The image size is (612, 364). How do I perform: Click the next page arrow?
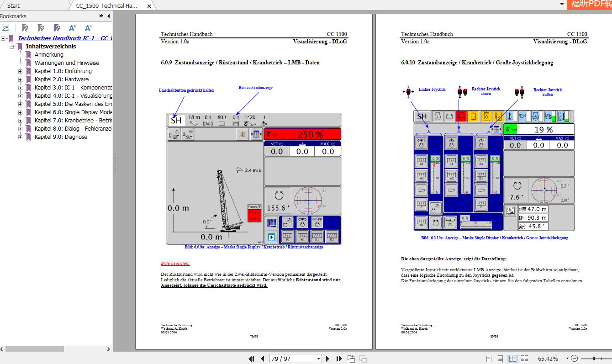[x=327, y=359]
